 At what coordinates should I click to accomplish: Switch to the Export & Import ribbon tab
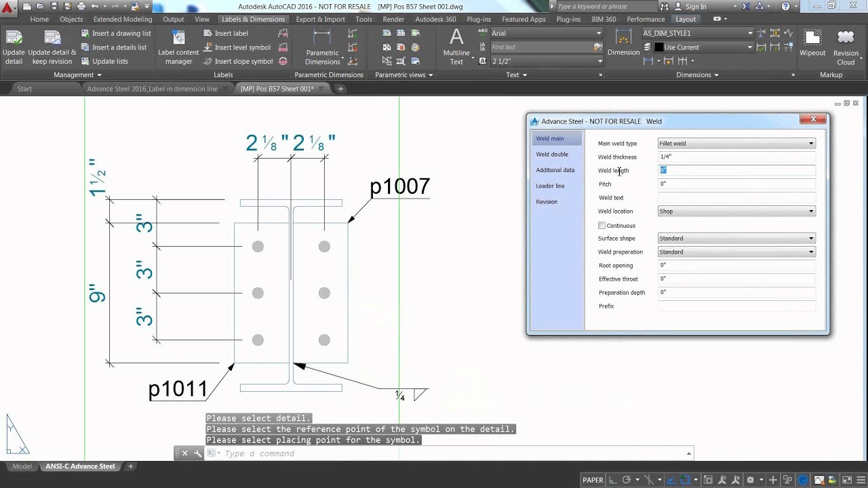pyautogui.click(x=320, y=19)
